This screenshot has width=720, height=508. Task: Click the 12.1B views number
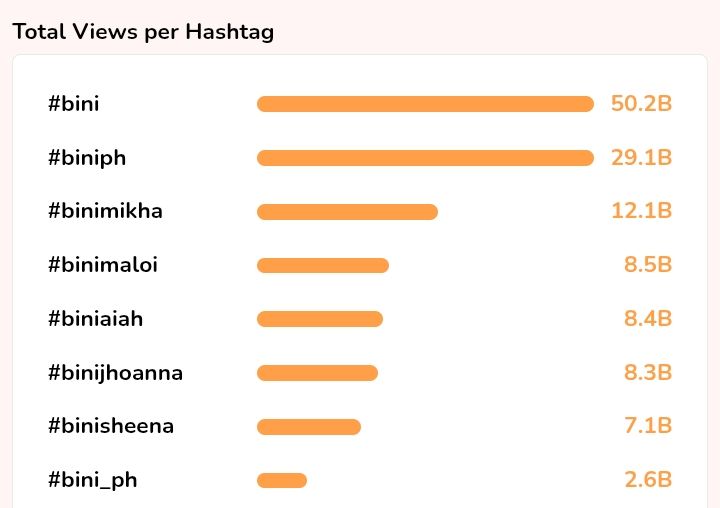click(642, 211)
